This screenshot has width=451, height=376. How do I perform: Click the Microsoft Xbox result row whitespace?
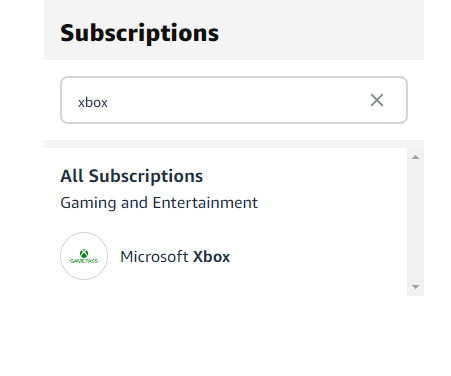tap(317, 256)
